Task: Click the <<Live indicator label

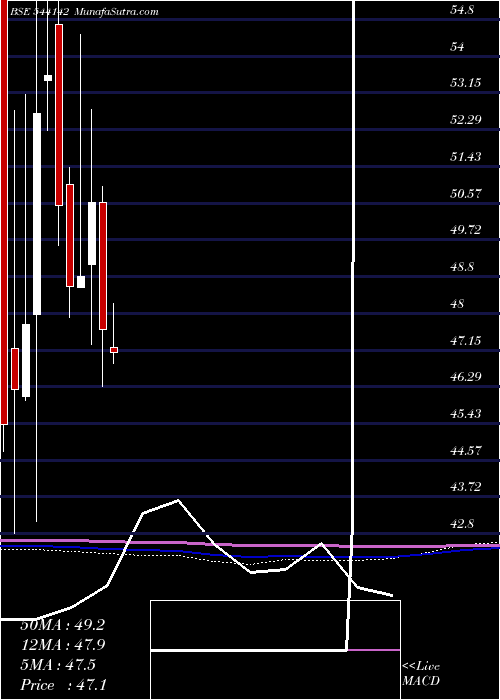Action: click(421, 667)
